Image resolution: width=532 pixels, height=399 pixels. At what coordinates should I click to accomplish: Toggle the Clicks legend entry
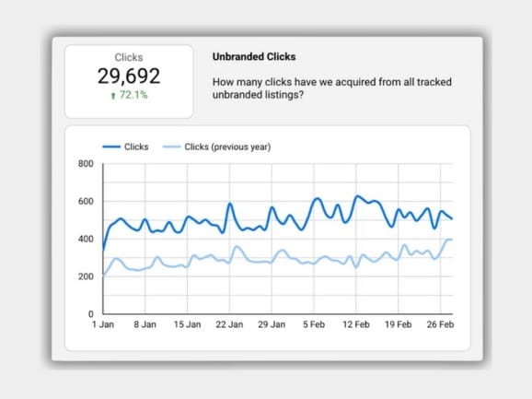(x=125, y=147)
